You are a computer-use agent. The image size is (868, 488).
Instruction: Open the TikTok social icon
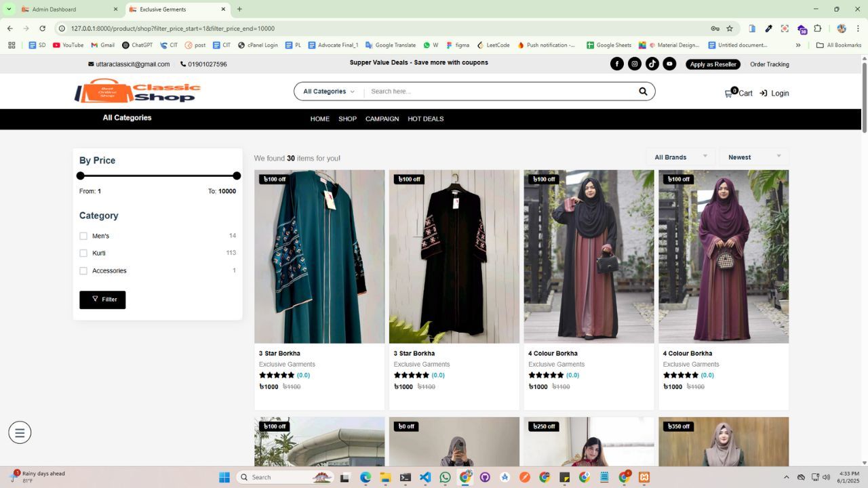tap(652, 64)
